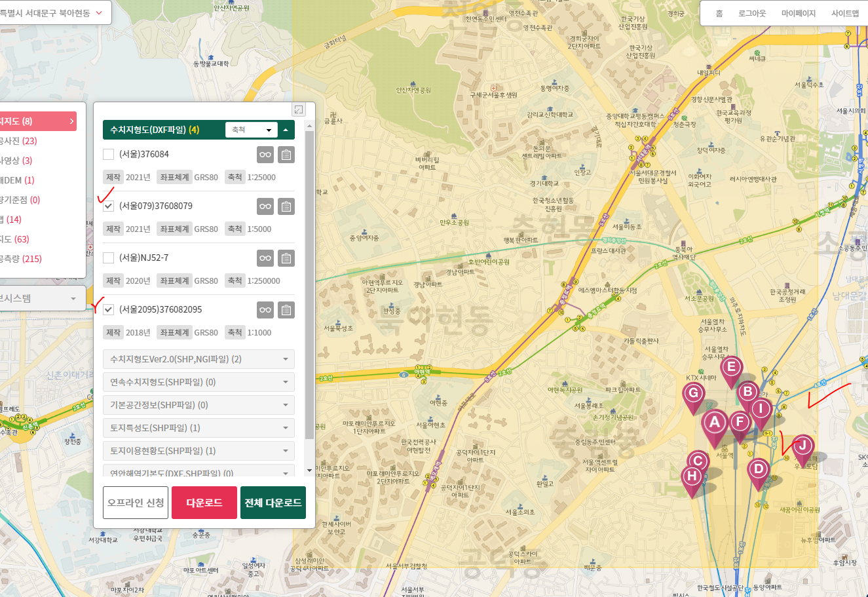Click 로그아웃 in the top menu
The height and width of the screenshot is (597, 868).
(x=752, y=14)
